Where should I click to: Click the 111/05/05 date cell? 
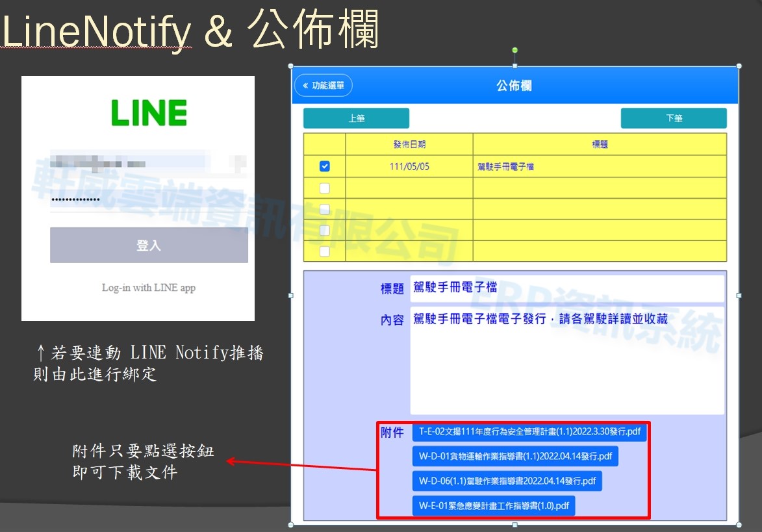click(409, 166)
